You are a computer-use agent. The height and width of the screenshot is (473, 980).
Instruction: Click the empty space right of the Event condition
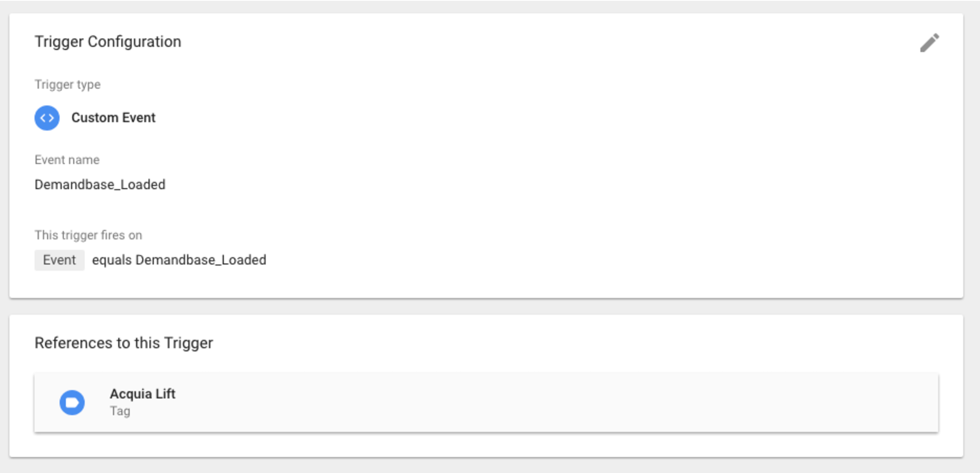(589, 260)
